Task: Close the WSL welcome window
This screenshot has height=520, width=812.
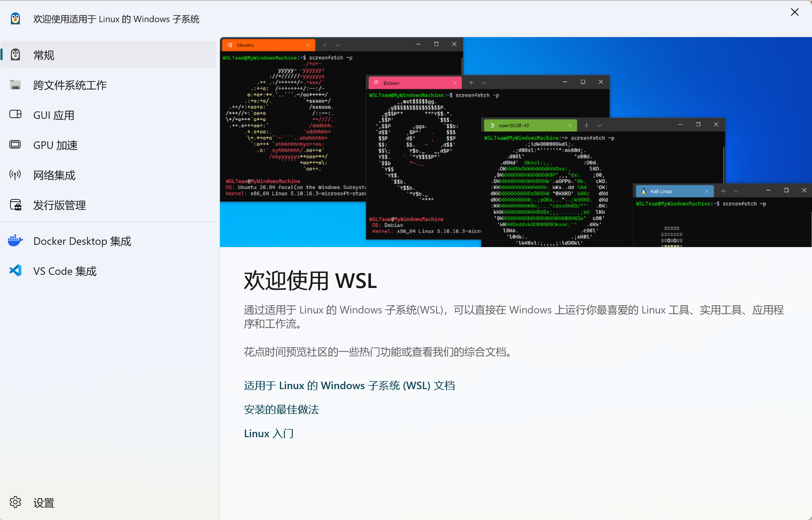Action: pyautogui.click(x=794, y=12)
